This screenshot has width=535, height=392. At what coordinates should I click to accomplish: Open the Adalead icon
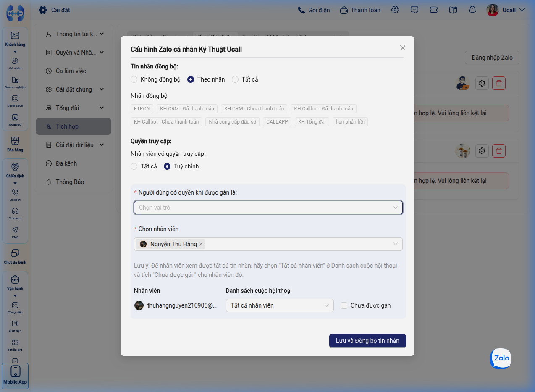[15, 117]
